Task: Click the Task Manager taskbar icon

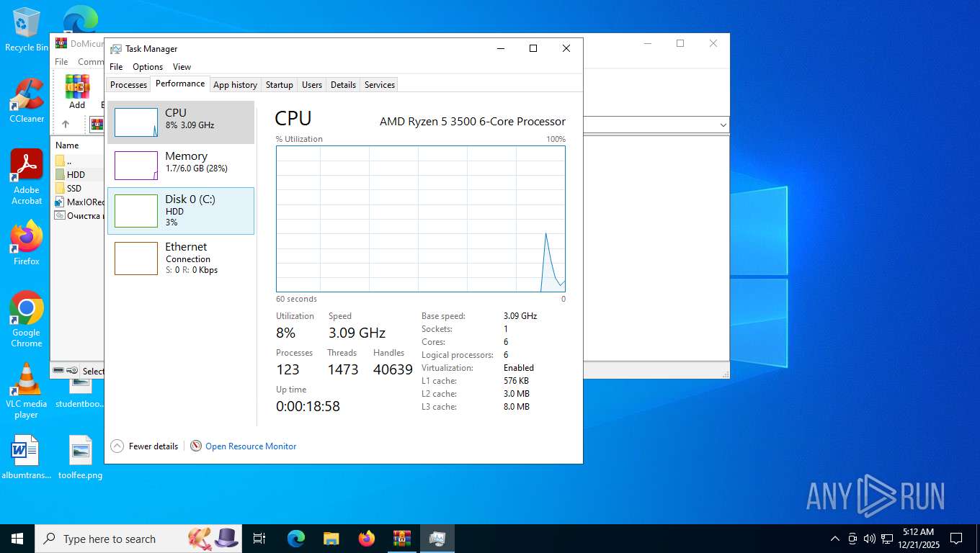Action: [x=437, y=539]
